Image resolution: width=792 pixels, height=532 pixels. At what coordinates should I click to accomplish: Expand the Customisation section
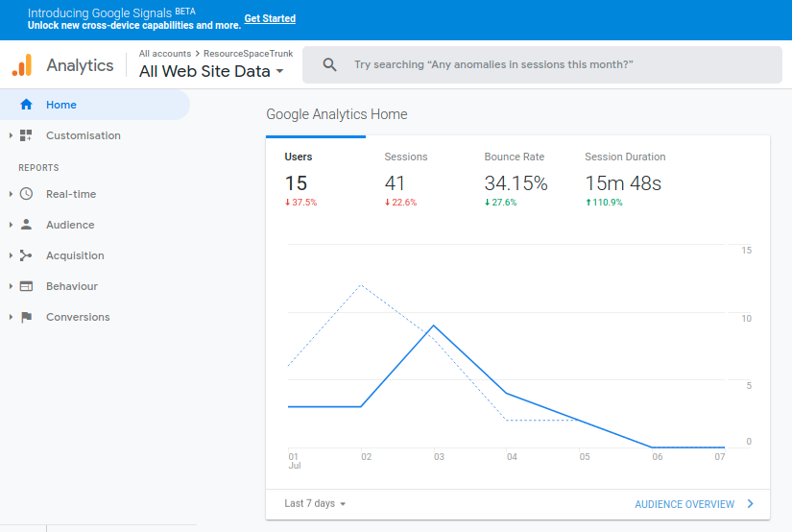coord(11,135)
